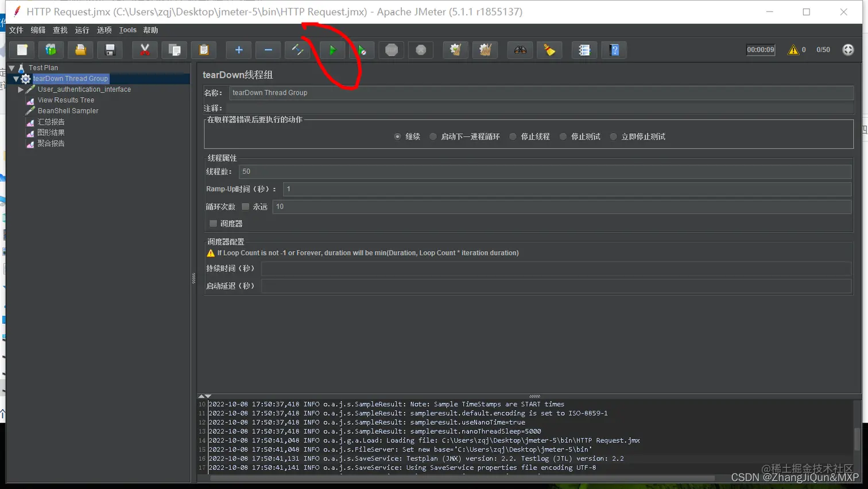Click the 启动延迟（秒） input field
Viewport: 868px width, 489px height.
coord(556,286)
